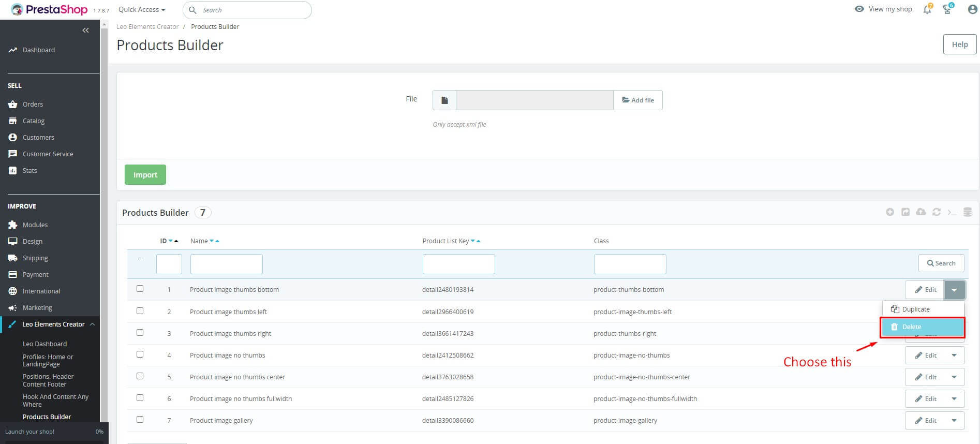Focus the top Search input field

(x=247, y=10)
